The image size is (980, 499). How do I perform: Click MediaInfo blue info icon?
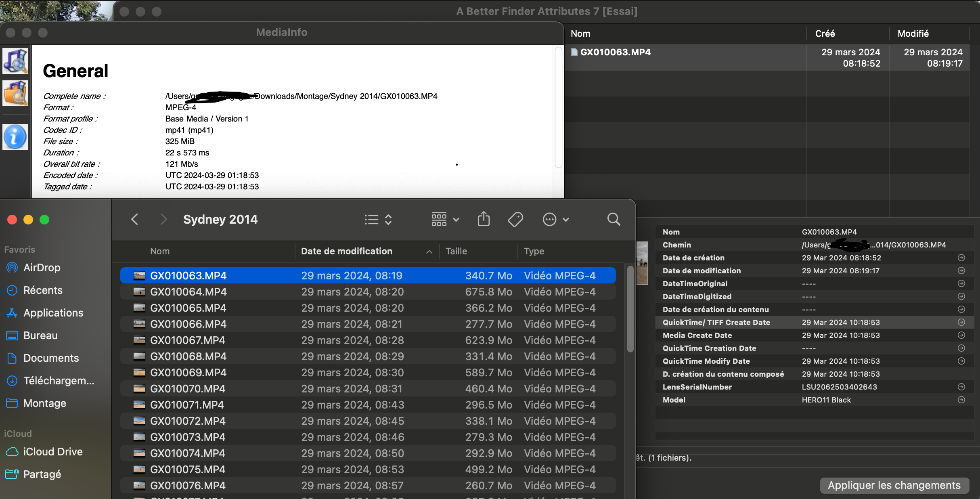(x=15, y=137)
